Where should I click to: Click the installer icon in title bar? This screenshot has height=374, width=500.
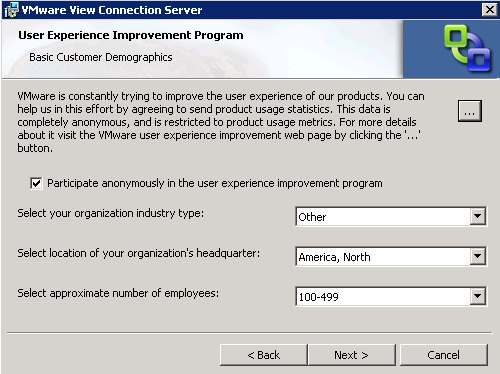(12, 10)
